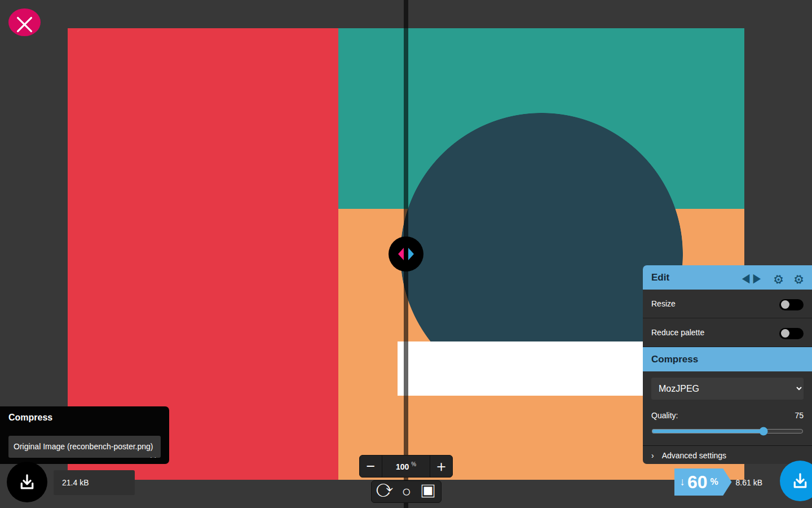Zoom out with the minus button
Screen dimensions: 812x508
(x=370, y=466)
